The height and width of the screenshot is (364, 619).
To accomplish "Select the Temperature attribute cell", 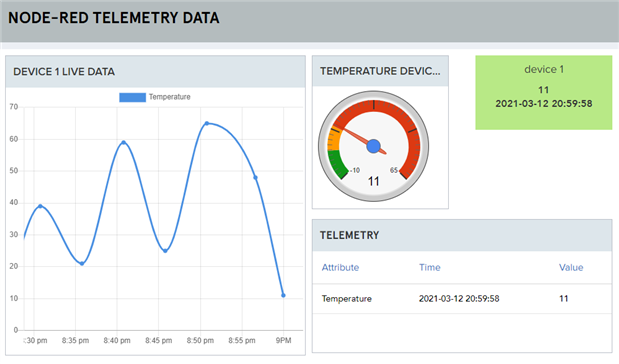I will (347, 299).
